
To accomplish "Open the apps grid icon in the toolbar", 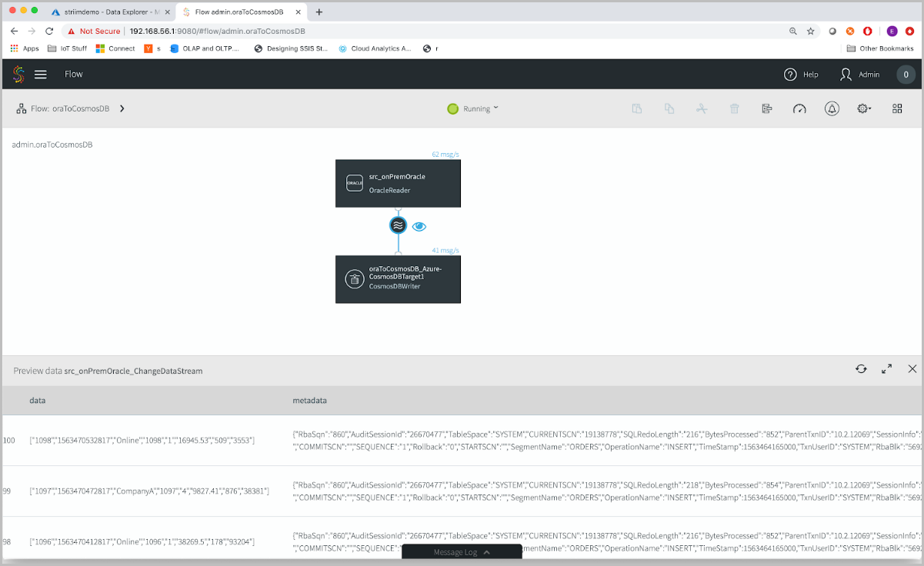I will [x=897, y=108].
